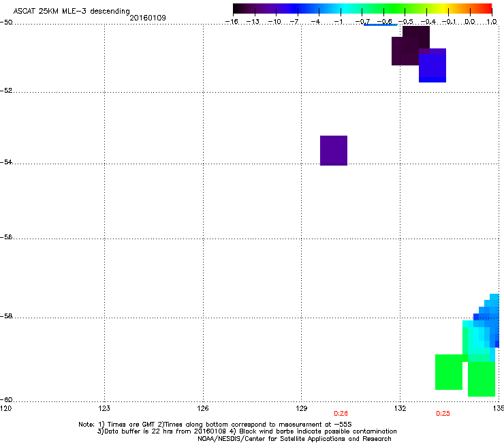The image size is (504, 443).
Task: Click the -52 latitude axis label
Action: coord(6,91)
